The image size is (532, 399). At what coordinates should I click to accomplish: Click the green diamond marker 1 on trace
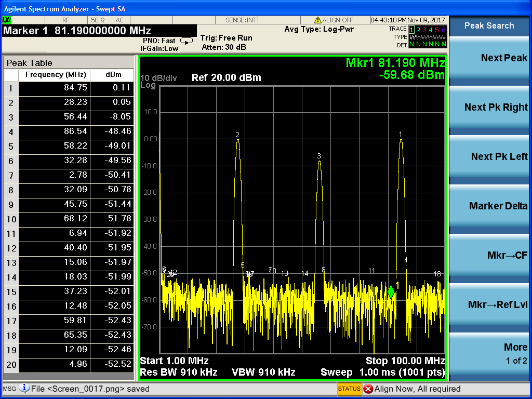391,291
